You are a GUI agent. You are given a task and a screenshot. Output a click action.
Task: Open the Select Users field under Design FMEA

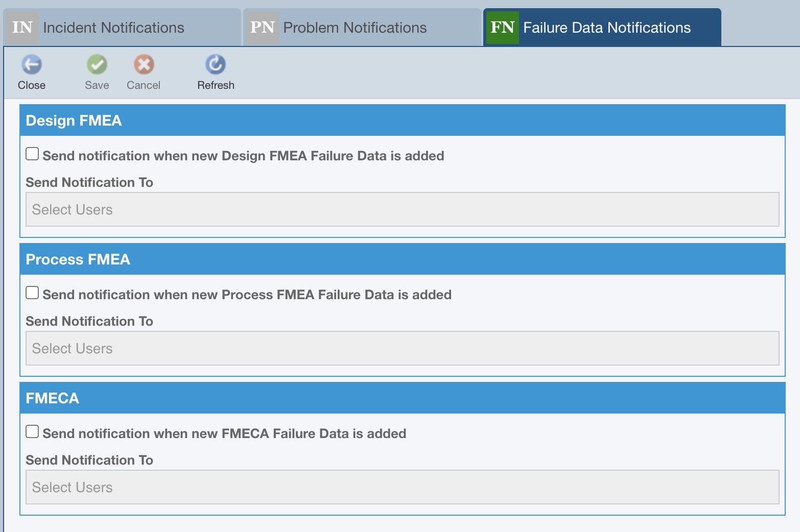(400, 209)
